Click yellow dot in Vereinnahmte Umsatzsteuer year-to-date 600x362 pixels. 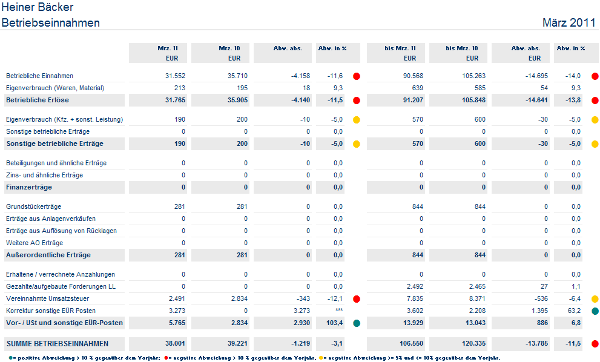(595, 299)
